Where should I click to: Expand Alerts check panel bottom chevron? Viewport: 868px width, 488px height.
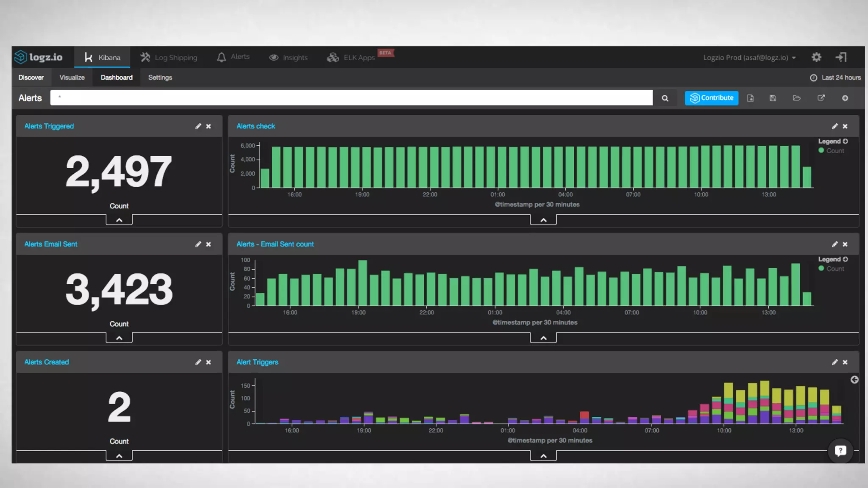(x=543, y=220)
